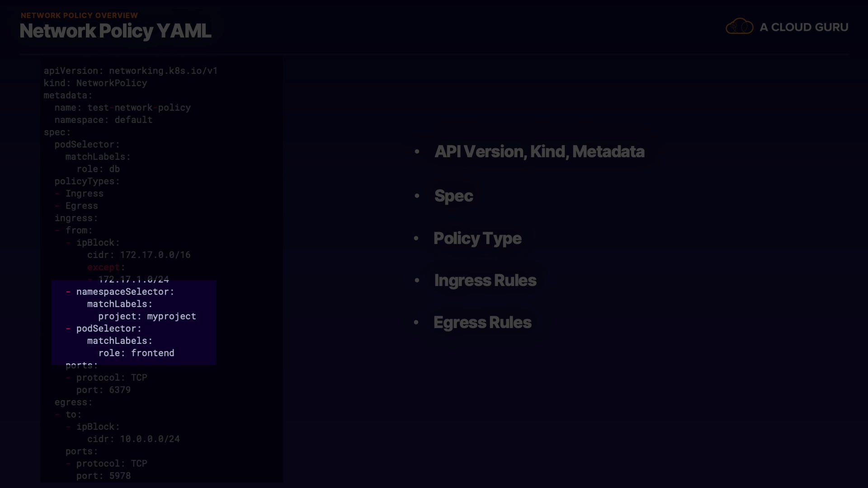
Task: Select the "NETWORK POLICY OVERVIEW" heading label
Action: tap(79, 15)
